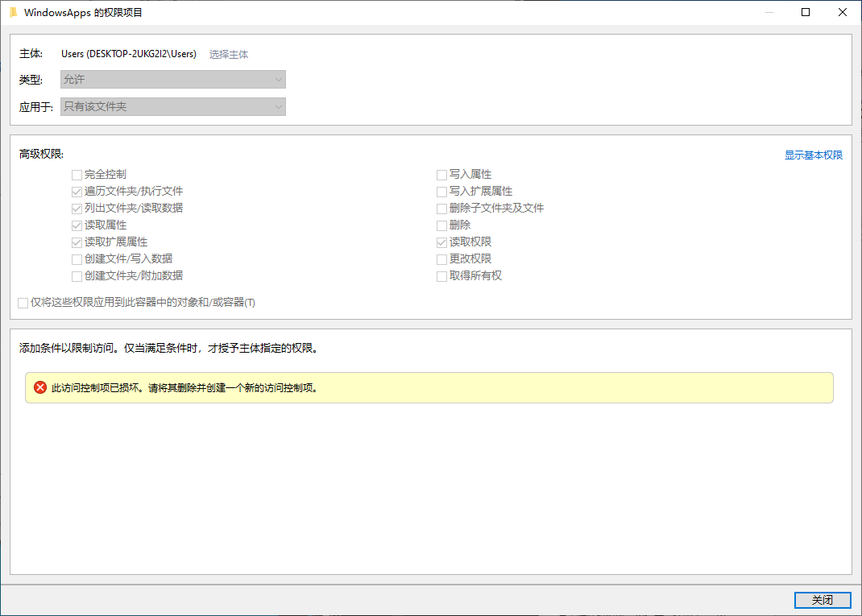Image resolution: width=862 pixels, height=616 pixels.
Task: Toggle the 创建文件夹/附加数据 checkbox
Action: coord(77,276)
